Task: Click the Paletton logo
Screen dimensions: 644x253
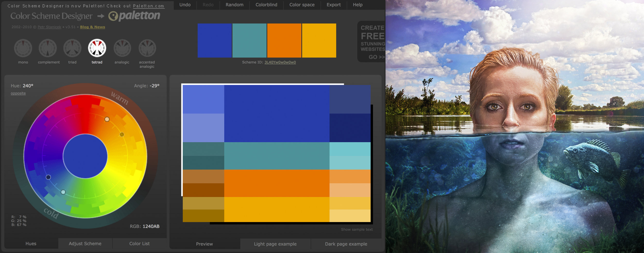Action: (x=134, y=16)
